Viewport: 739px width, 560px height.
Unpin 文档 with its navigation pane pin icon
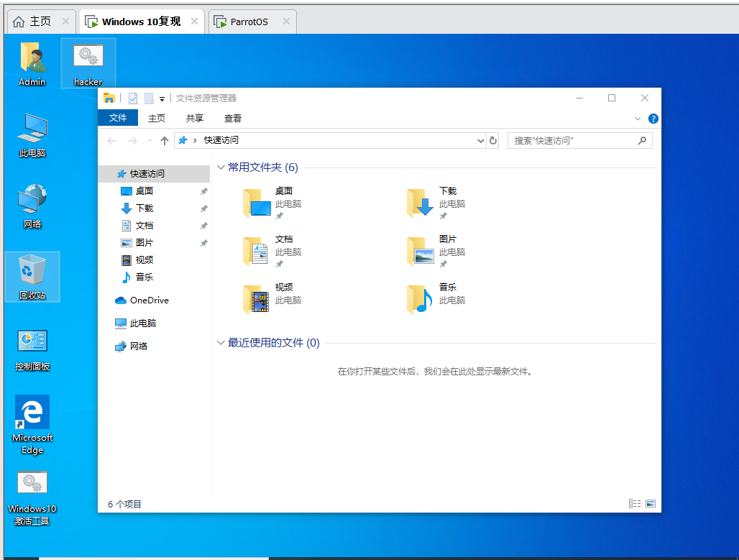pos(203,226)
